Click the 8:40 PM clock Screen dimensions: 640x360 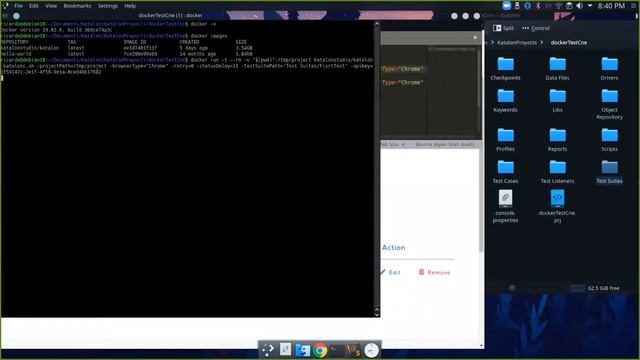(x=611, y=6)
